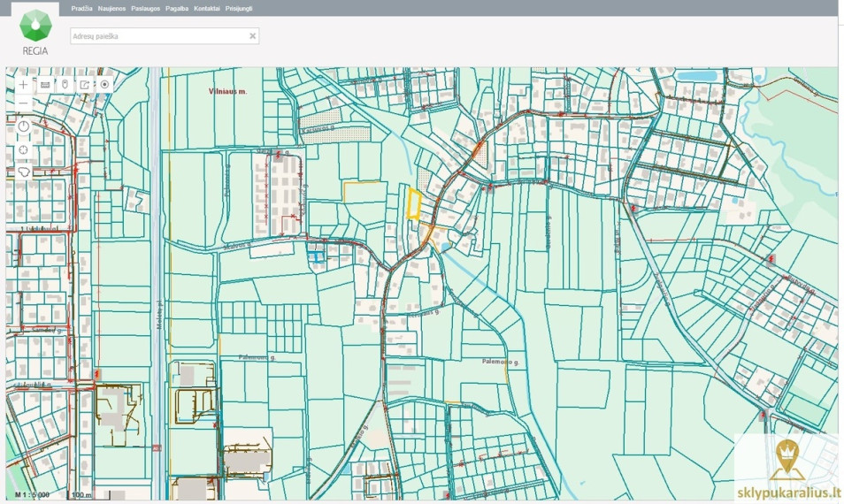
Task: Open the Pradžia menu item
Action: (81, 9)
